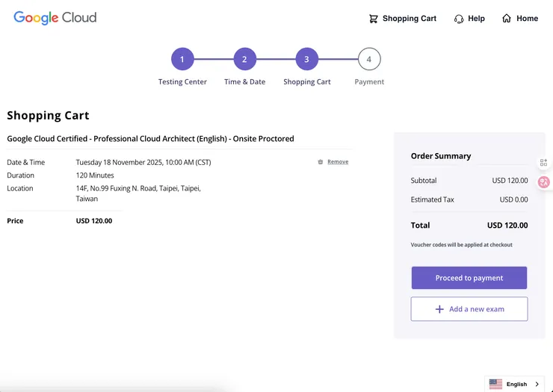Click the trash icon beside Remove

coord(321,162)
